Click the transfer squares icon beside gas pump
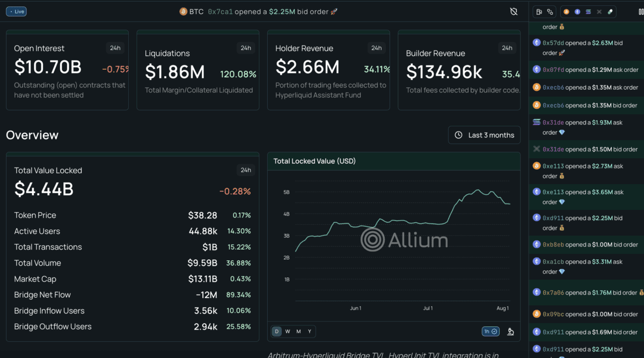Viewport: 644px width, 358px height. click(550, 12)
